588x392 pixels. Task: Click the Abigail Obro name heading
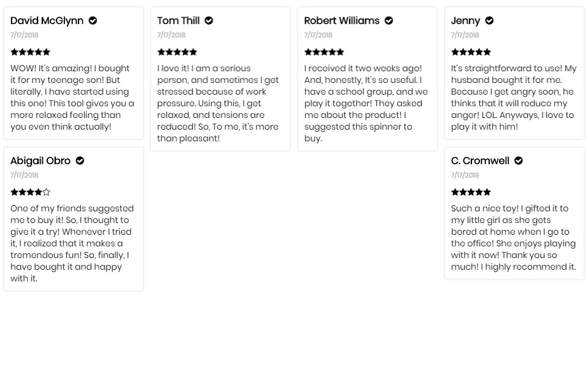pyautogui.click(x=41, y=161)
